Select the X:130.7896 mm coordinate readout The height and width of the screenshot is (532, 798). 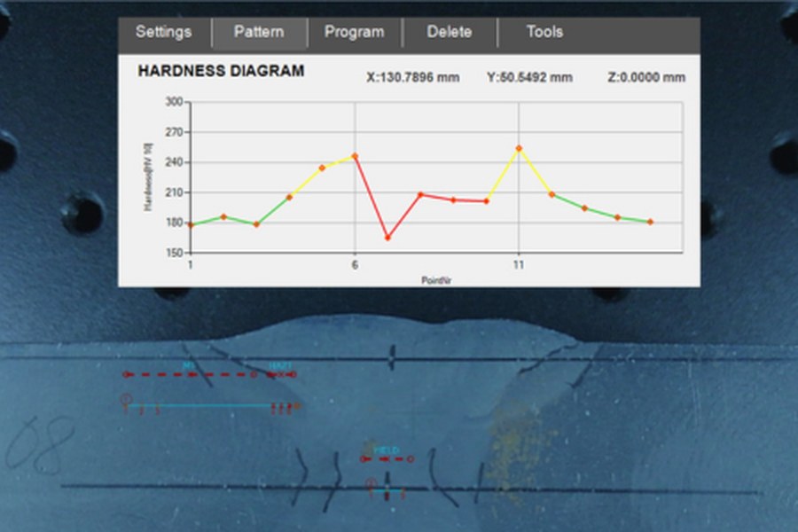point(412,77)
